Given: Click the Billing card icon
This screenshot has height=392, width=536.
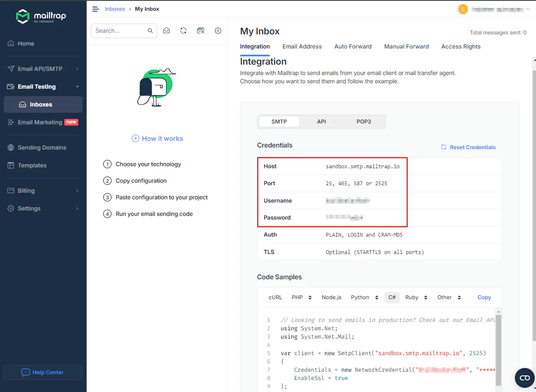Looking at the screenshot, I should [x=11, y=191].
